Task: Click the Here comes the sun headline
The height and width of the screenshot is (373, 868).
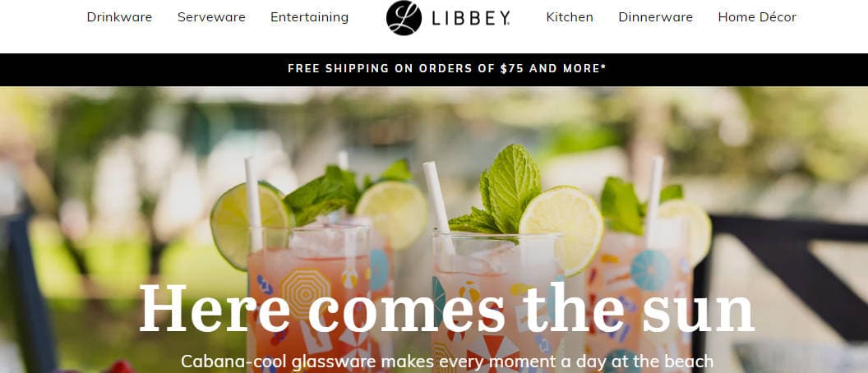Action: 446,308
